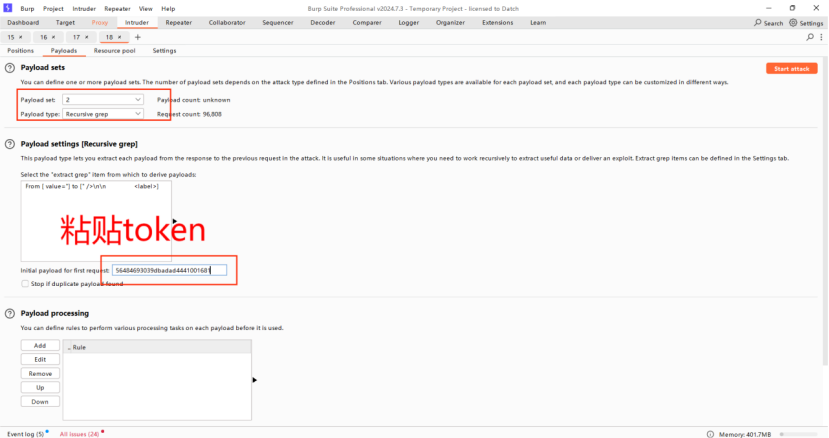
Task: Click Up in Payload processing
Action: tap(40, 388)
